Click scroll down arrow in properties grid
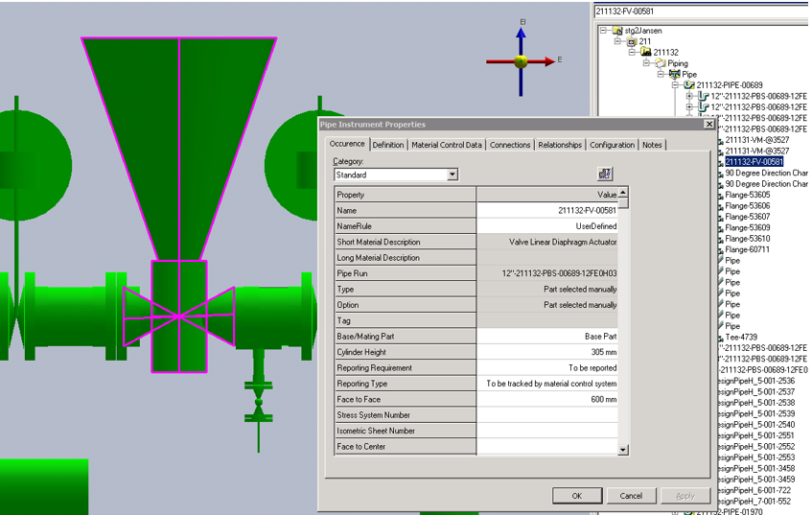Image resolution: width=812 pixels, height=515 pixels. click(623, 449)
